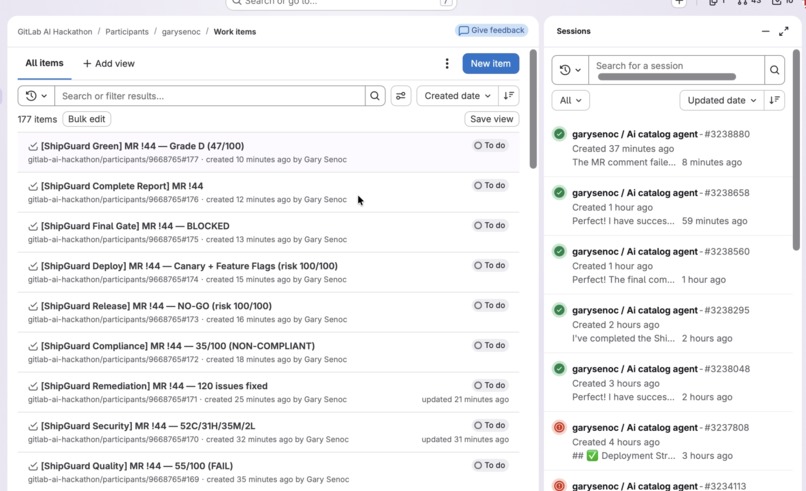
Task: Toggle work items sort direction icon
Action: 508,96
